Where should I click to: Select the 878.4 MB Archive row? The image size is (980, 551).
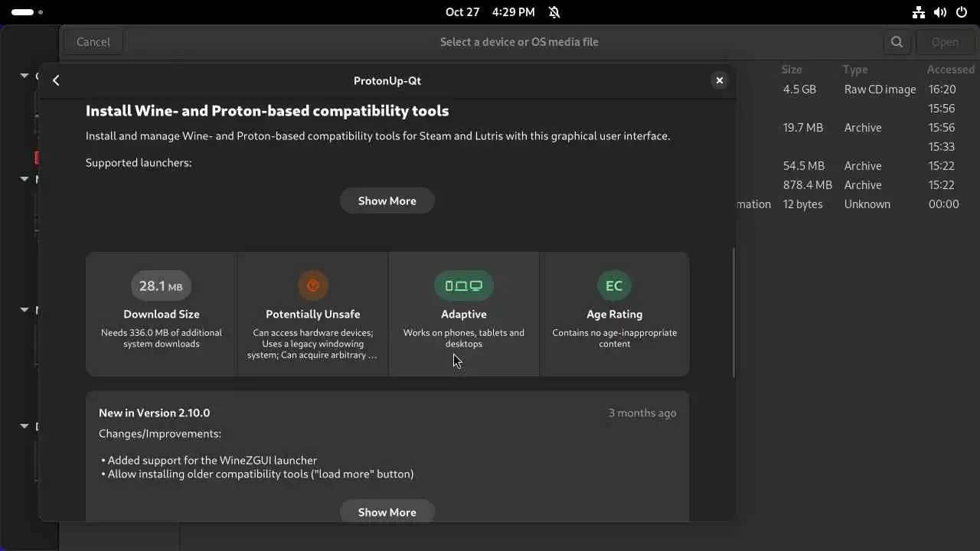[857, 185]
